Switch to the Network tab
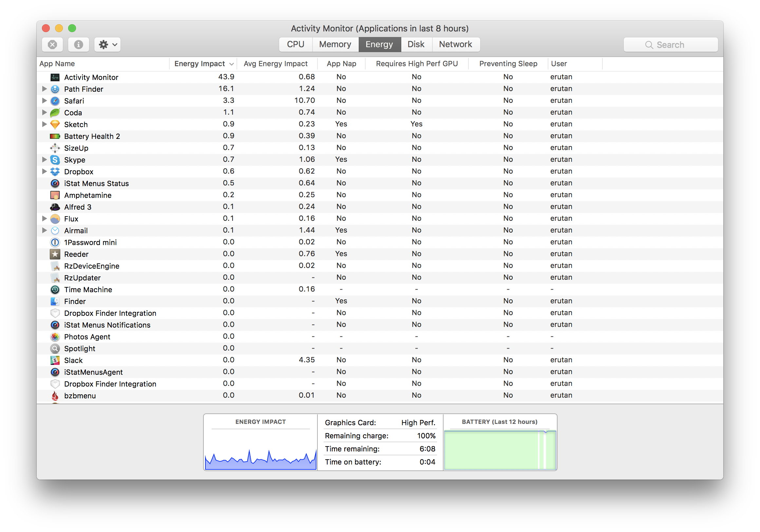The image size is (760, 532). pos(456,44)
